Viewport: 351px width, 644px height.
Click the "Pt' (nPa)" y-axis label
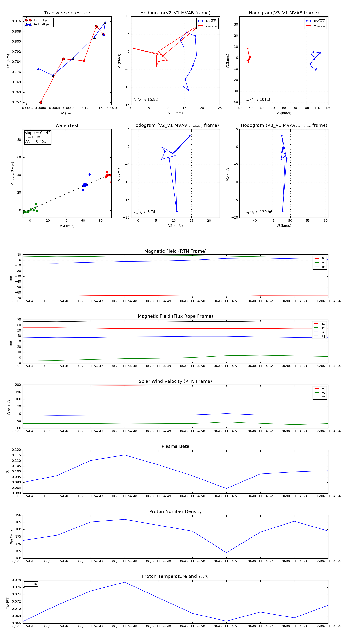tap(8, 61)
